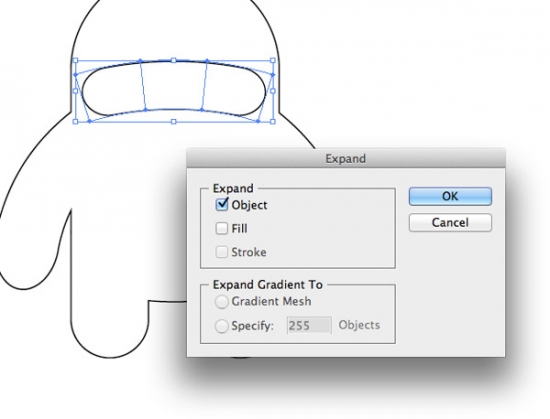550x419 pixels.
Task: Click the top-right bounding box handle
Action: [x=273, y=60]
